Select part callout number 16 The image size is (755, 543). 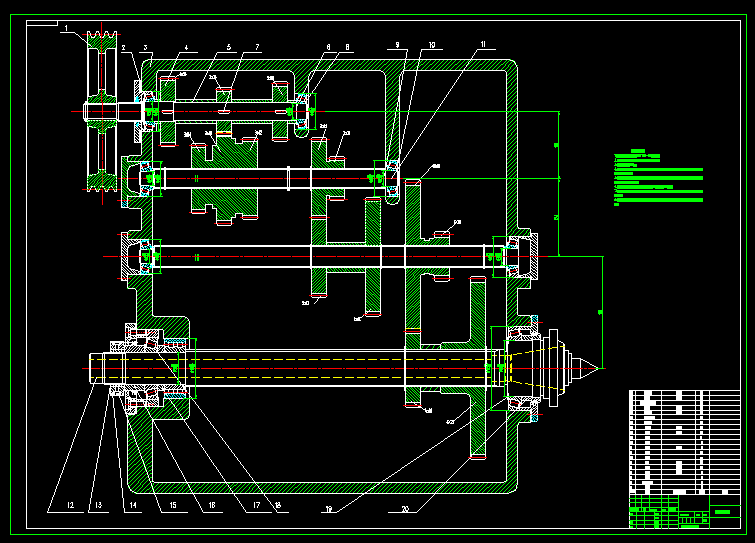212,505
